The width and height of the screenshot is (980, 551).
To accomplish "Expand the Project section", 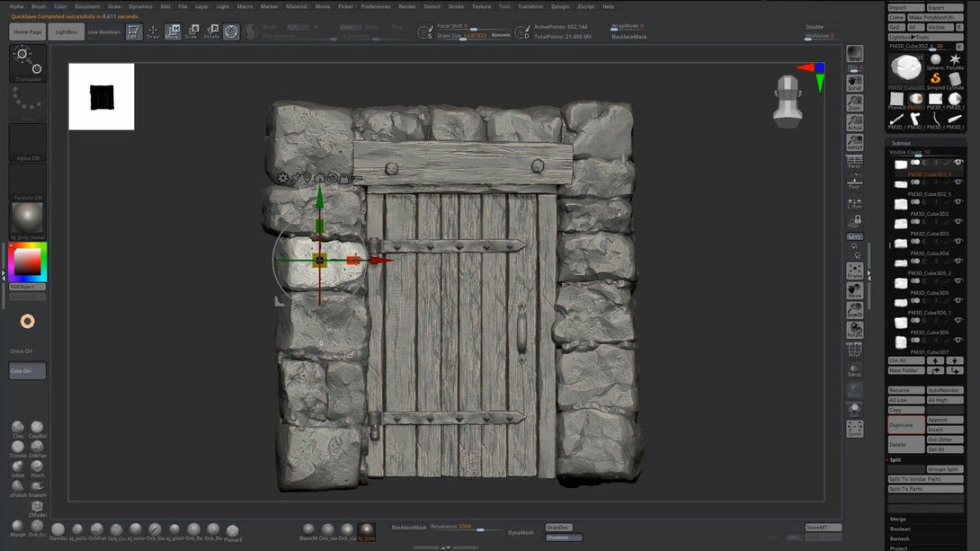I will (899, 548).
